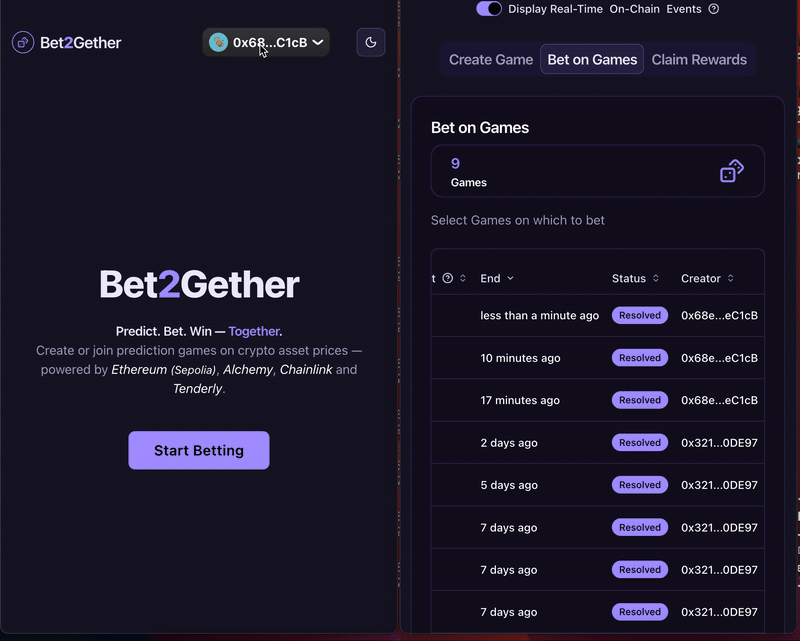Screen dimensions: 800x641
Task: Switch to the Create Game tab
Action: (491, 59)
